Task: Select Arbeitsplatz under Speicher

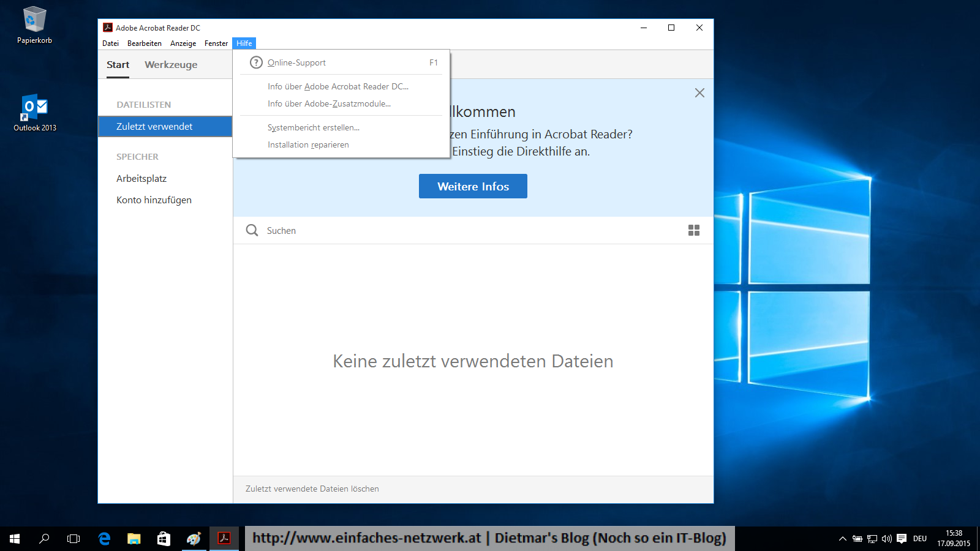Action: pyautogui.click(x=141, y=179)
